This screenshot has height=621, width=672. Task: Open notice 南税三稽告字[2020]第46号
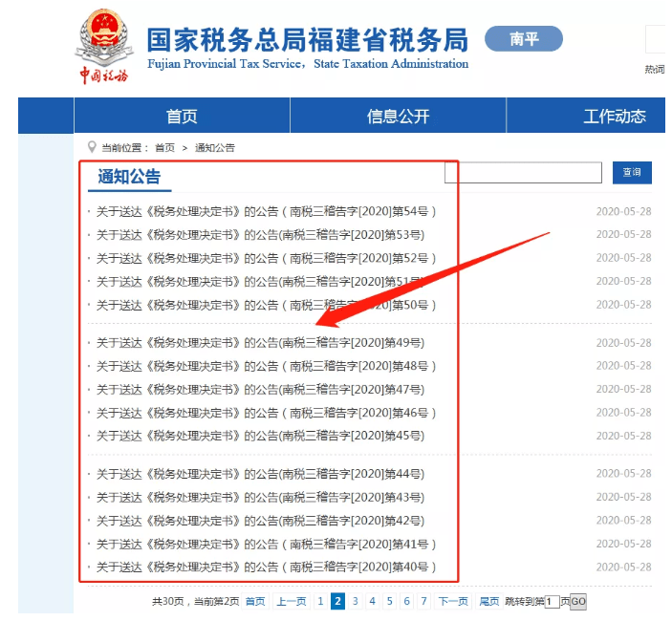(266, 413)
